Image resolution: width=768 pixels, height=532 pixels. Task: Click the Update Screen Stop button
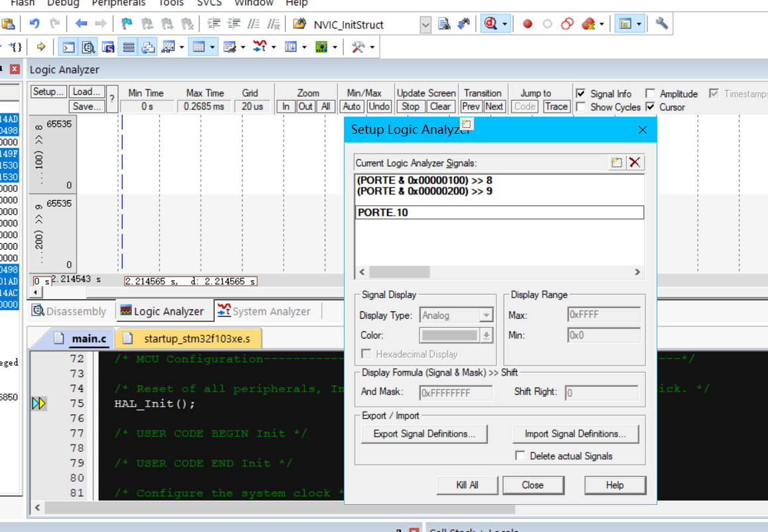pyautogui.click(x=410, y=106)
